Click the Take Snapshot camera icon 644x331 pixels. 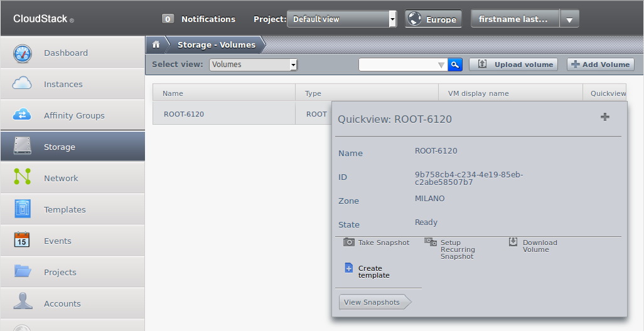(349, 242)
